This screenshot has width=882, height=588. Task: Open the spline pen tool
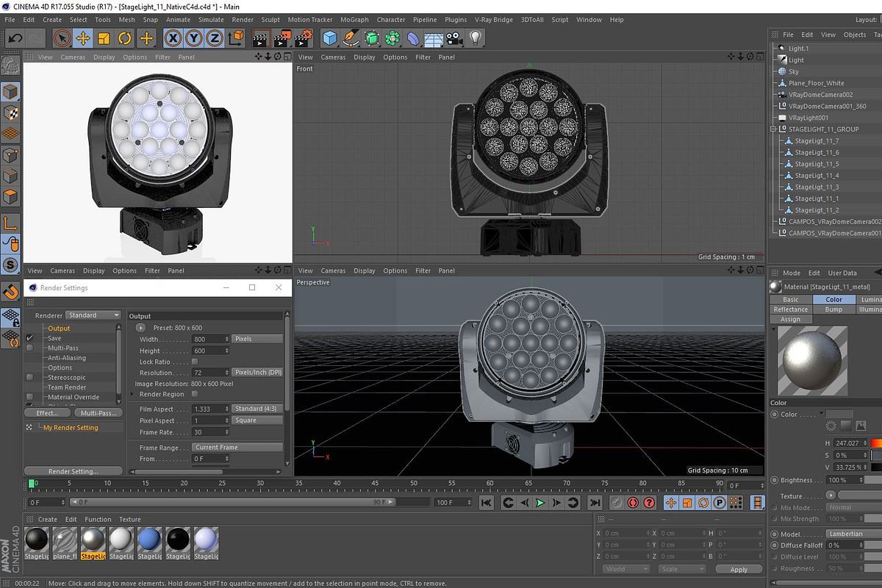click(351, 38)
